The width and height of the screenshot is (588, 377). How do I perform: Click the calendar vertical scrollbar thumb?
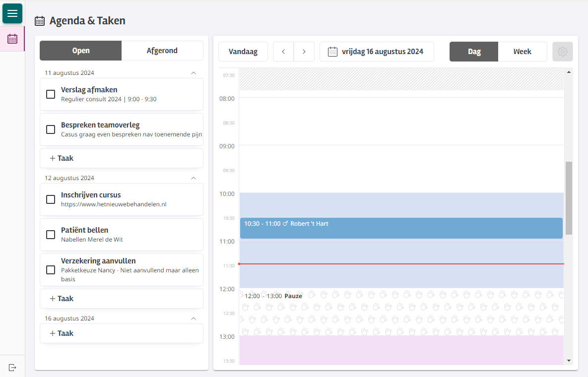point(569,197)
